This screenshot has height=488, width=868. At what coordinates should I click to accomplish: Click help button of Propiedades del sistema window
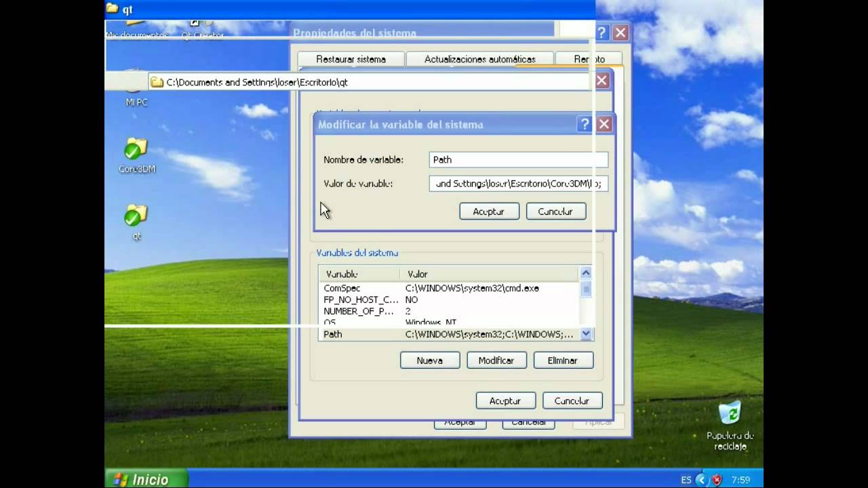[x=601, y=33]
